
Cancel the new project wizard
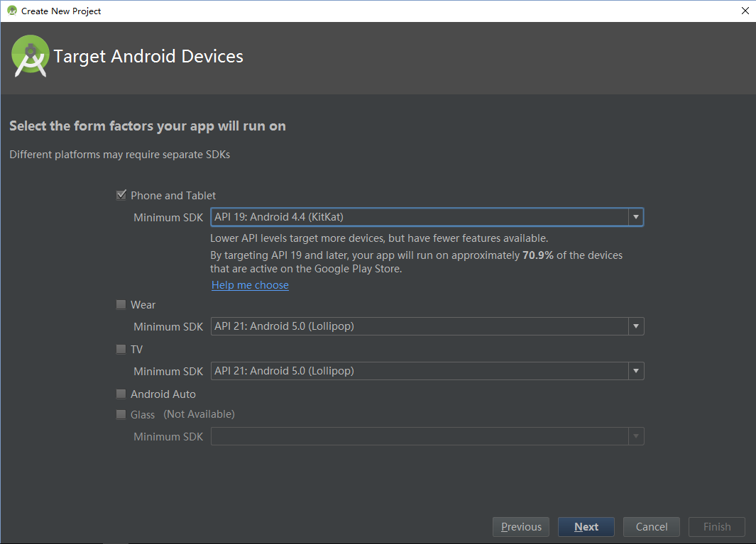tap(651, 527)
